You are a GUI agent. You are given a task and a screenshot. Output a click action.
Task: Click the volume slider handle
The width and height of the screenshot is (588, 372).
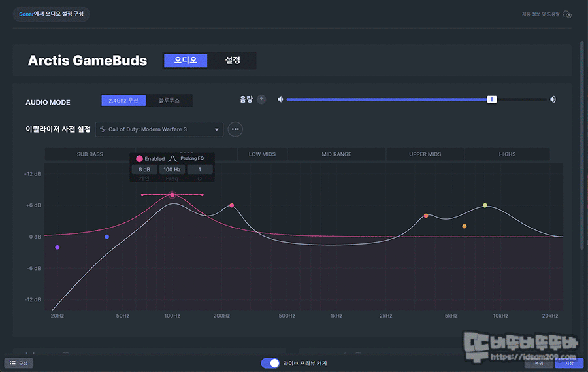click(491, 99)
